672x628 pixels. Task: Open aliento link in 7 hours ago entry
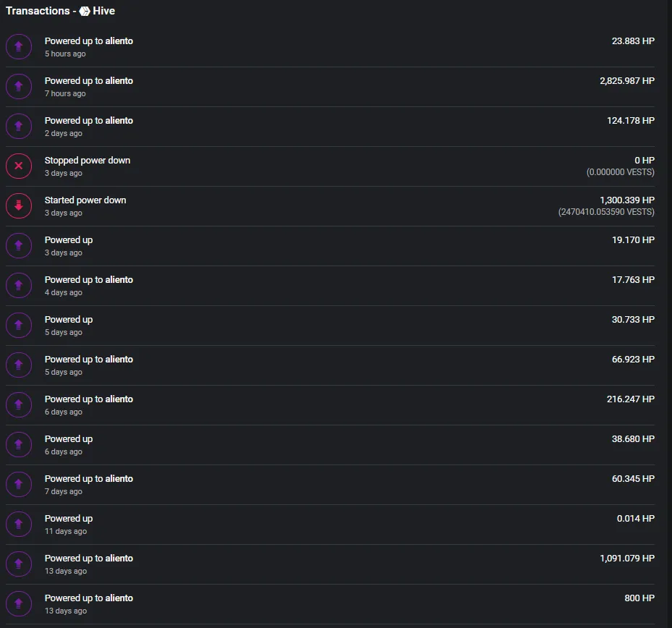(x=119, y=81)
